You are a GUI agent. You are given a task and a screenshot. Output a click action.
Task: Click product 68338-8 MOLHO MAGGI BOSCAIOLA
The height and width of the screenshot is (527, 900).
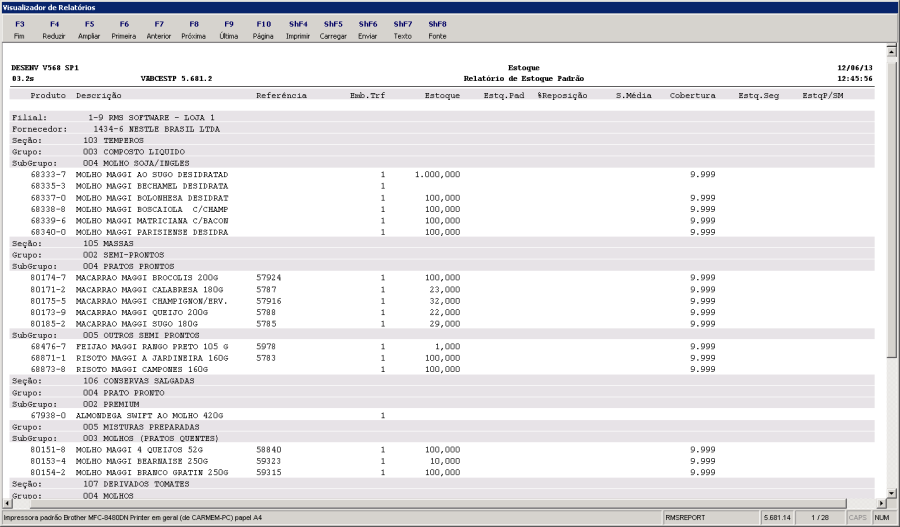(x=442, y=209)
